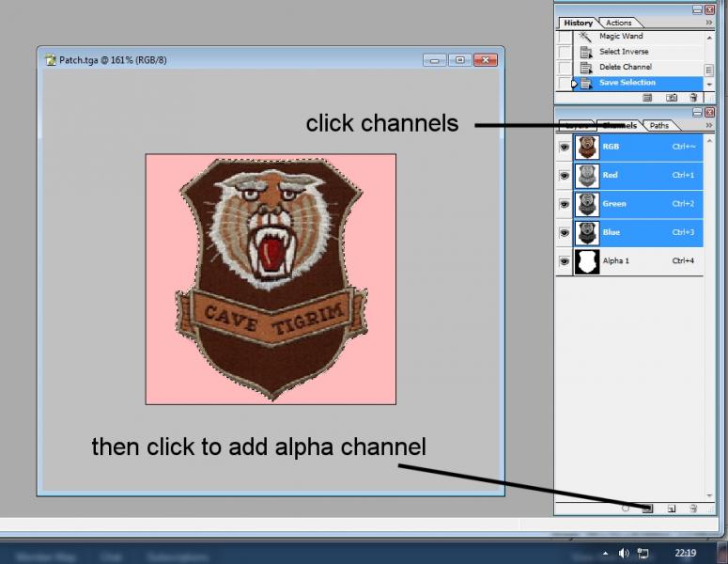This screenshot has width=728, height=564.
Task: Select the Delete Channel history state
Action: (638, 68)
